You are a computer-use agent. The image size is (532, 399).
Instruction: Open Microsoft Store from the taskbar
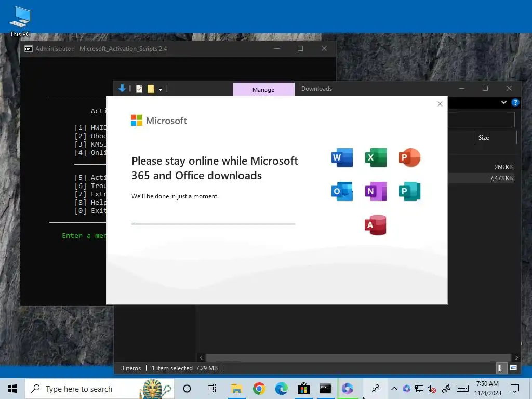[303, 389]
